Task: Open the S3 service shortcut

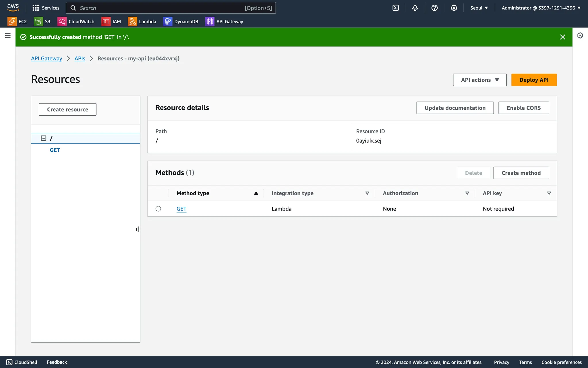Action: pyautogui.click(x=42, y=22)
